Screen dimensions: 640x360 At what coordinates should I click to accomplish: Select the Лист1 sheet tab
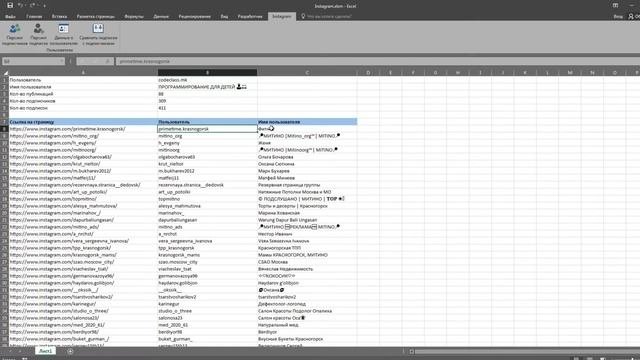[45, 351]
